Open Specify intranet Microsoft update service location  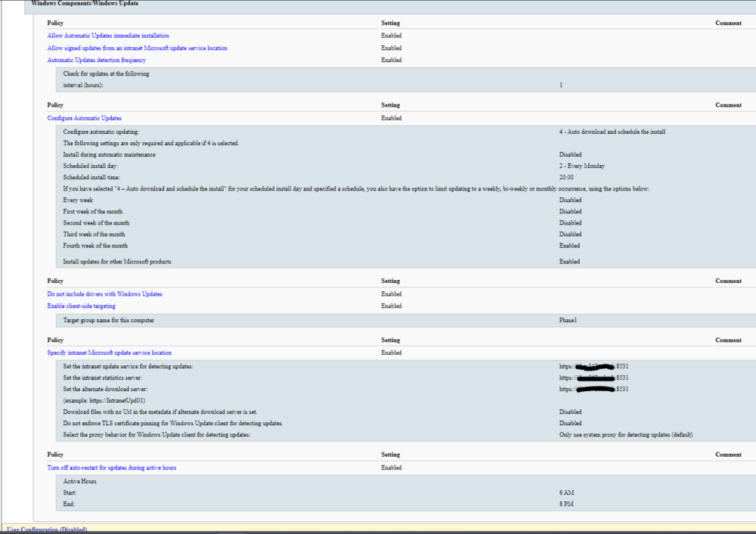pyautogui.click(x=110, y=352)
